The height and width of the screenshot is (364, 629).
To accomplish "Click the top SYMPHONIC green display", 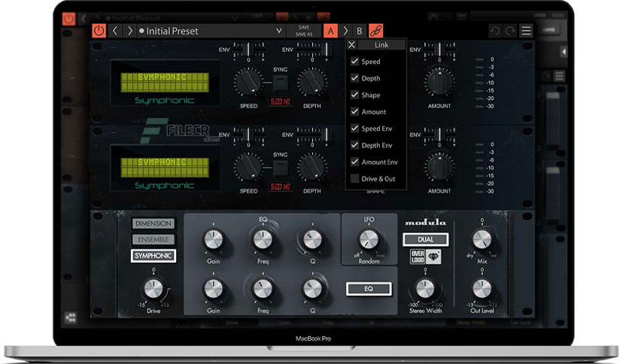I will pos(165,82).
